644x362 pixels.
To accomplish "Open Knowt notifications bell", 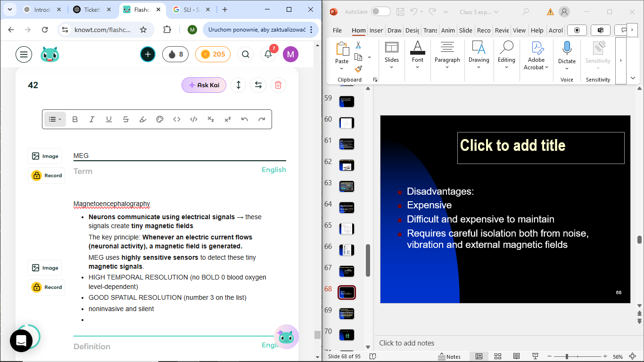I will [x=268, y=54].
